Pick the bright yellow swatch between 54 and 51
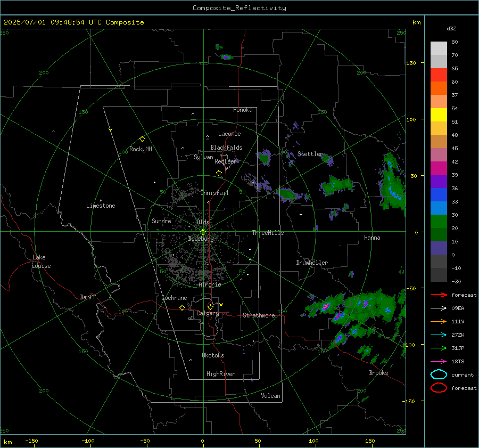This screenshot has height=448, width=479. point(439,115)
